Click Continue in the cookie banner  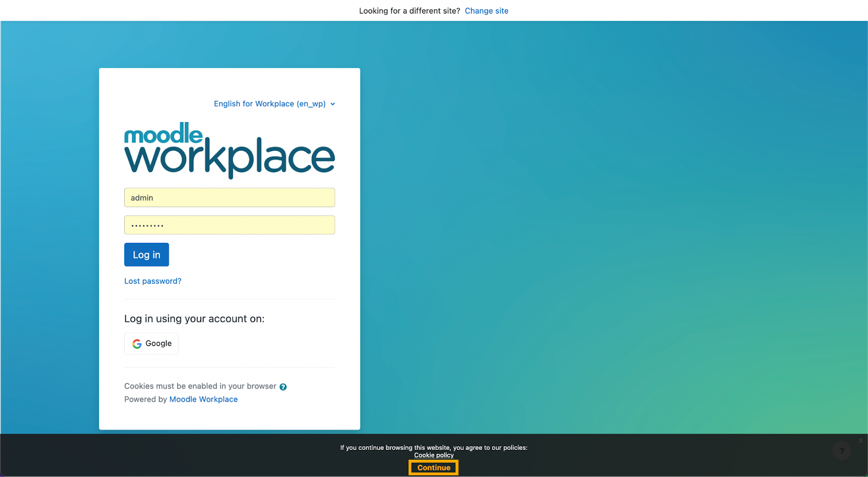433,468
